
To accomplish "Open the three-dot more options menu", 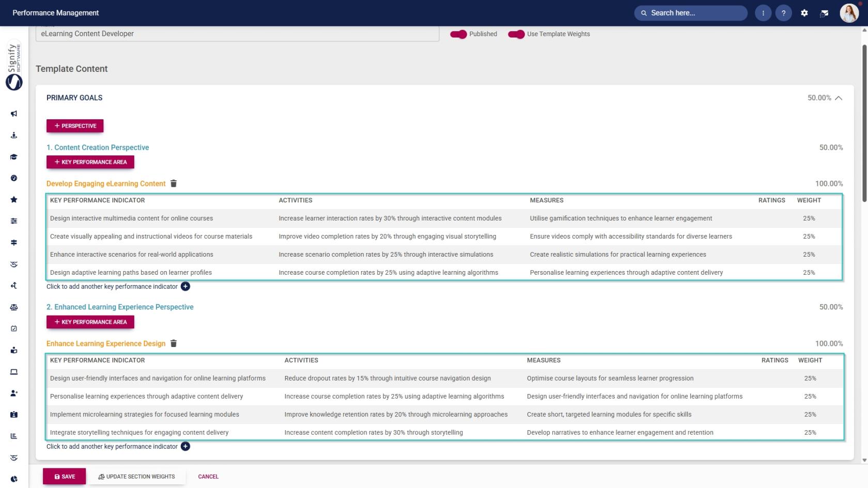I will (x=763, y=13).
